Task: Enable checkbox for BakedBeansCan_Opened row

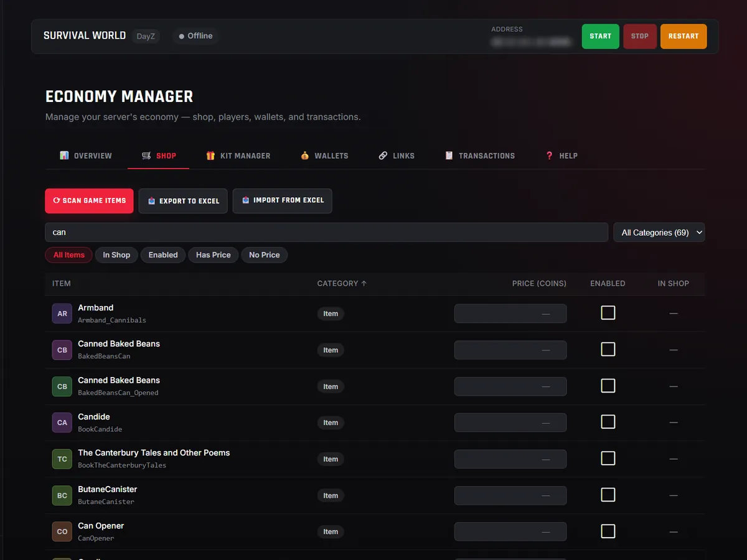Action: point(608,386)
